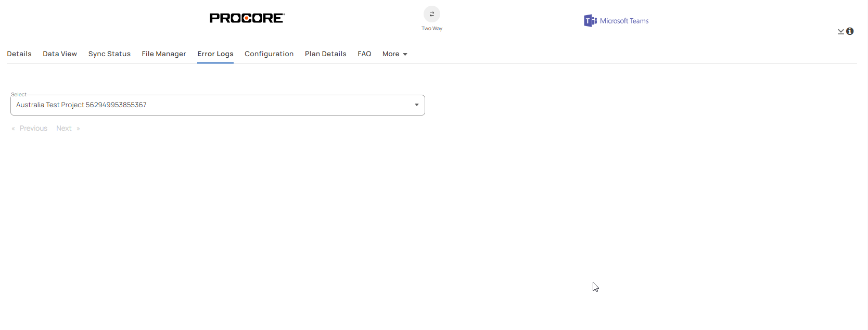Click the info circle icon
Image resolution: width=868 pixels, height=330 pixels.
click(850, 31)
